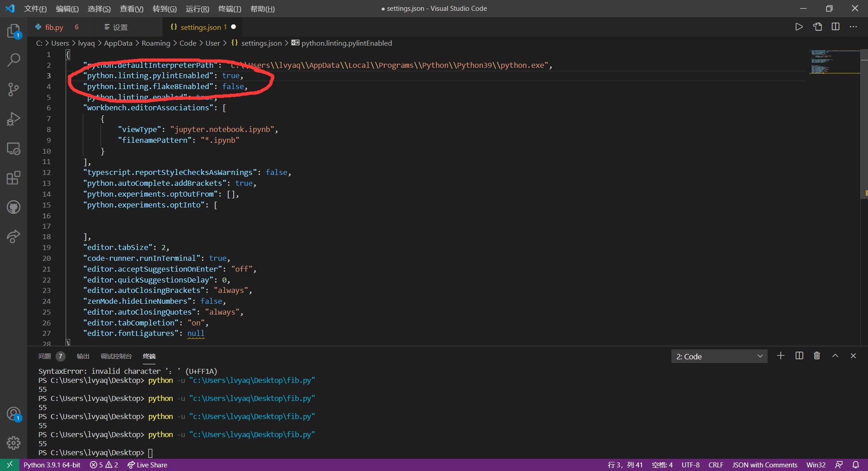Click the unsaved dot on settings.json tab
The width and height of the screenshot is (868, 471).
coord(234,27)
